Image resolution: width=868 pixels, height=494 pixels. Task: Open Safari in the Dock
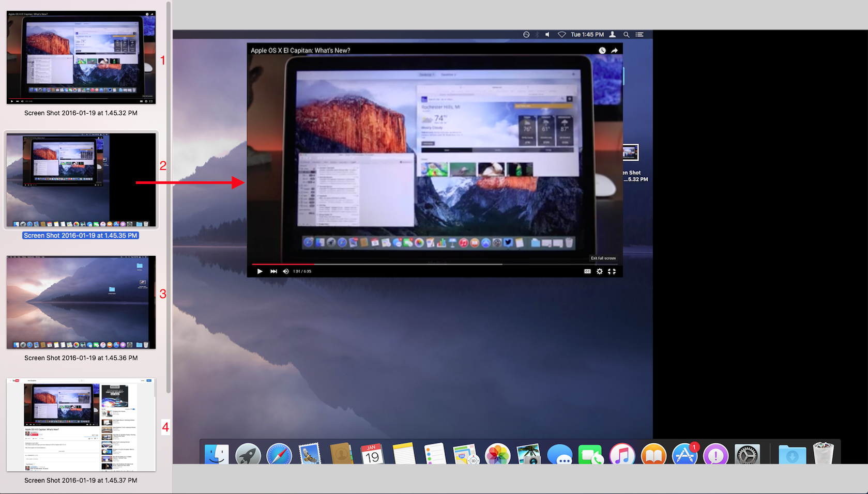tap(279, 454)
